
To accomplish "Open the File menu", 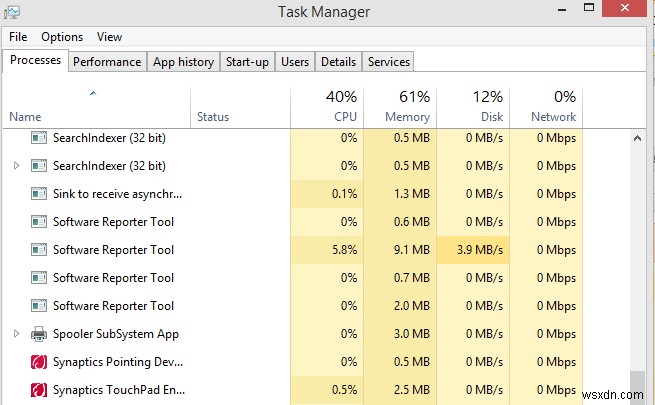I will coord(18,37).
